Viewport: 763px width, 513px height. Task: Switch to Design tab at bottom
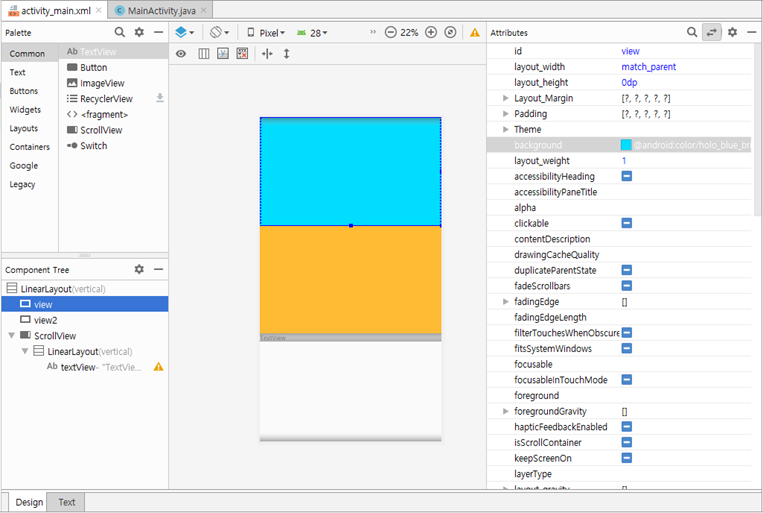[29, 502]
